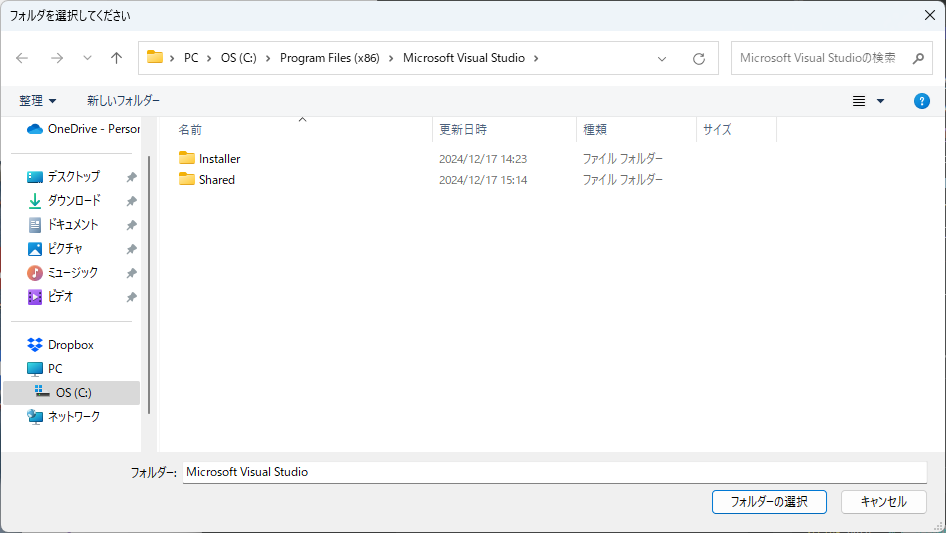Confirm with フォルダーの選択 button
This screenshot has height=533, width=946.
(769, 502)
